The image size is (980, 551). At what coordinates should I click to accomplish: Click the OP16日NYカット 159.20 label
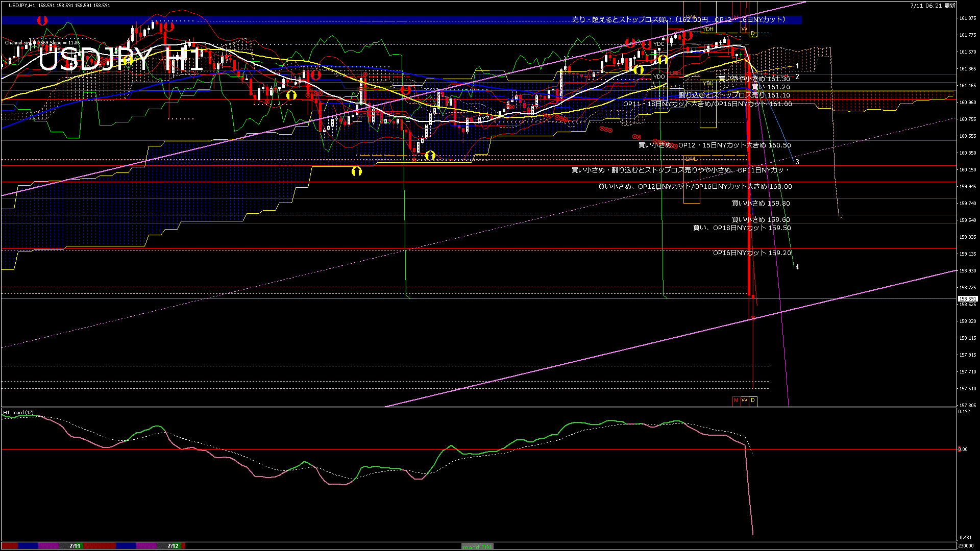(751, 253)
